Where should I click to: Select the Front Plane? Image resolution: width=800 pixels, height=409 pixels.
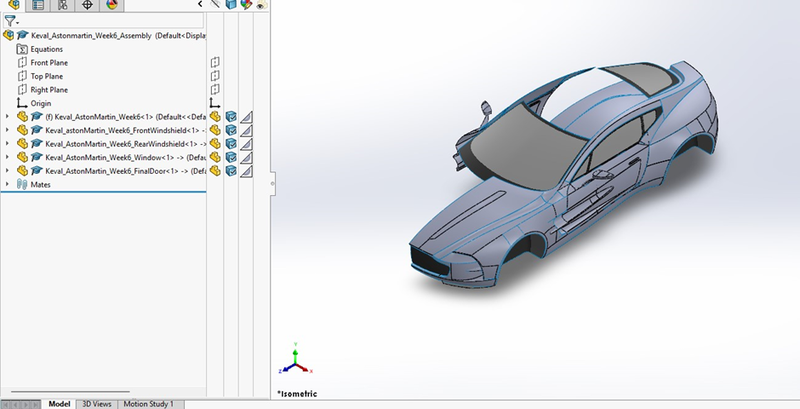tap(49, 63)
